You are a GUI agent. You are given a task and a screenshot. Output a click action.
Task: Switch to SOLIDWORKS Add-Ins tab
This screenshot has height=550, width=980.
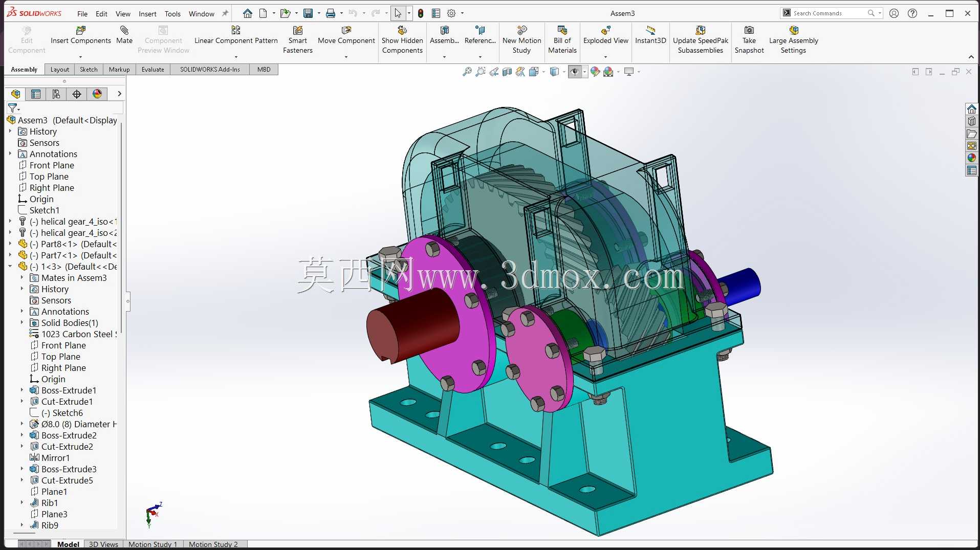click(x=210, y=70)
